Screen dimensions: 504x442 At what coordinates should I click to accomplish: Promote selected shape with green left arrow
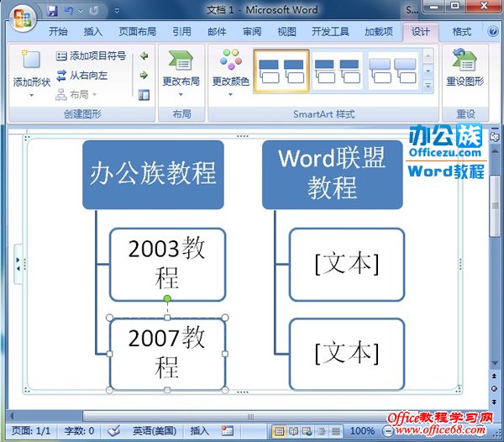pos(144,56)
